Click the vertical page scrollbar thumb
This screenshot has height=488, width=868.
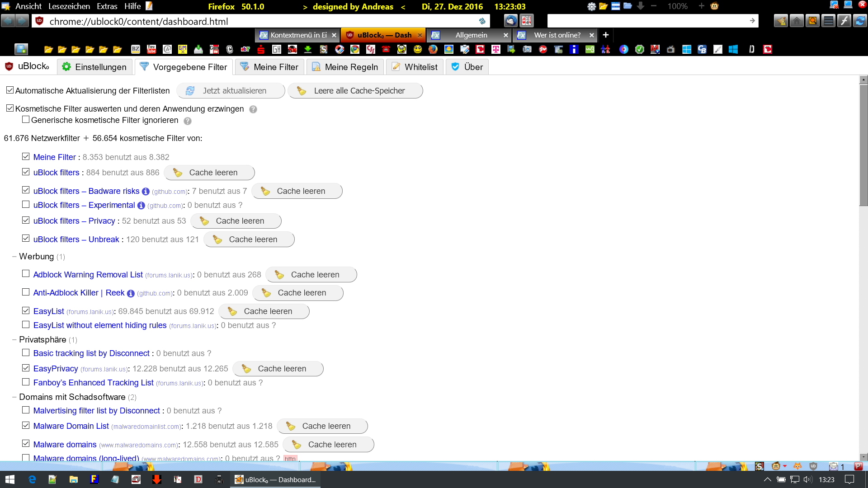863,145
